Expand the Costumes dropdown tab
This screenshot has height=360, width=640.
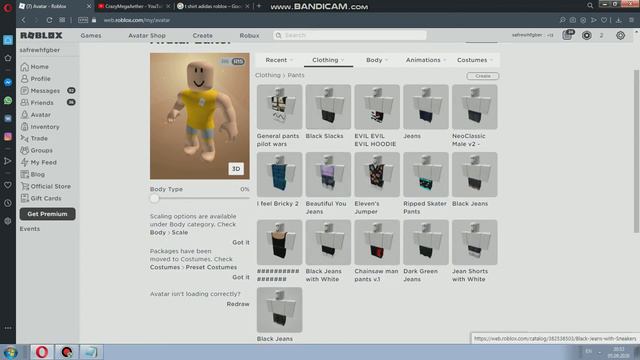(x=475, y=60)
